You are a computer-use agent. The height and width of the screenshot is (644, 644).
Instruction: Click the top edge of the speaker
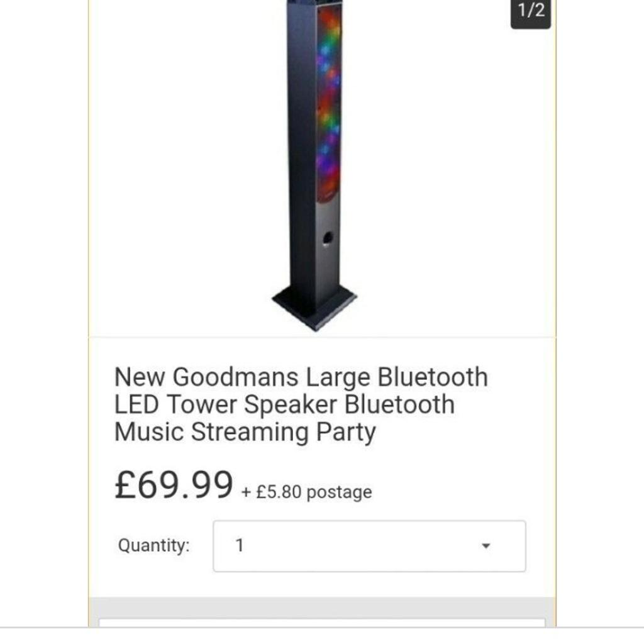[x=315, y=3]
